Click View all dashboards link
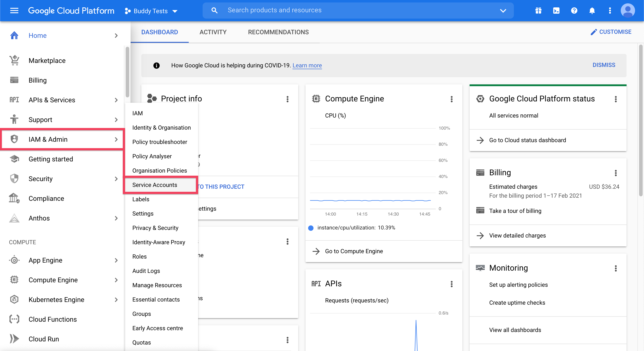Image resolution: width=644 pixels, height=351 pixels. 515,330
